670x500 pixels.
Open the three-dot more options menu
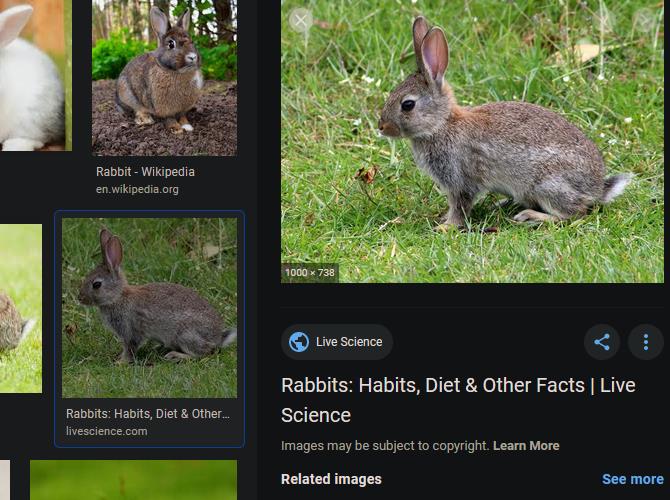tap(645, 342)
